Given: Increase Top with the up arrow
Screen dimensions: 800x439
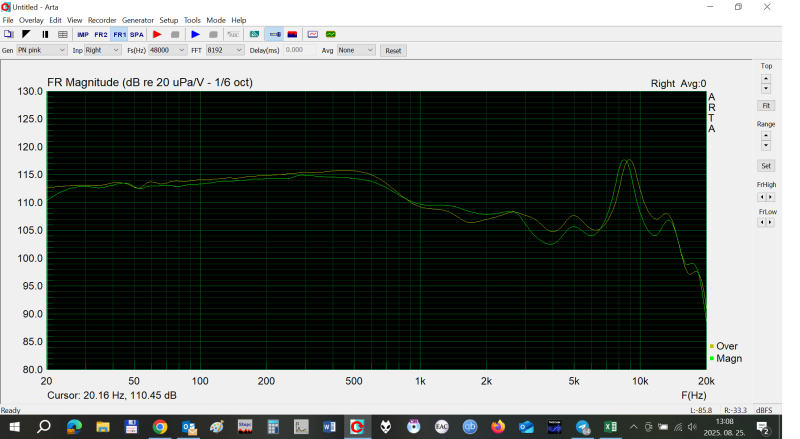Looking at the screenshot, I should [x=765, y=79].
